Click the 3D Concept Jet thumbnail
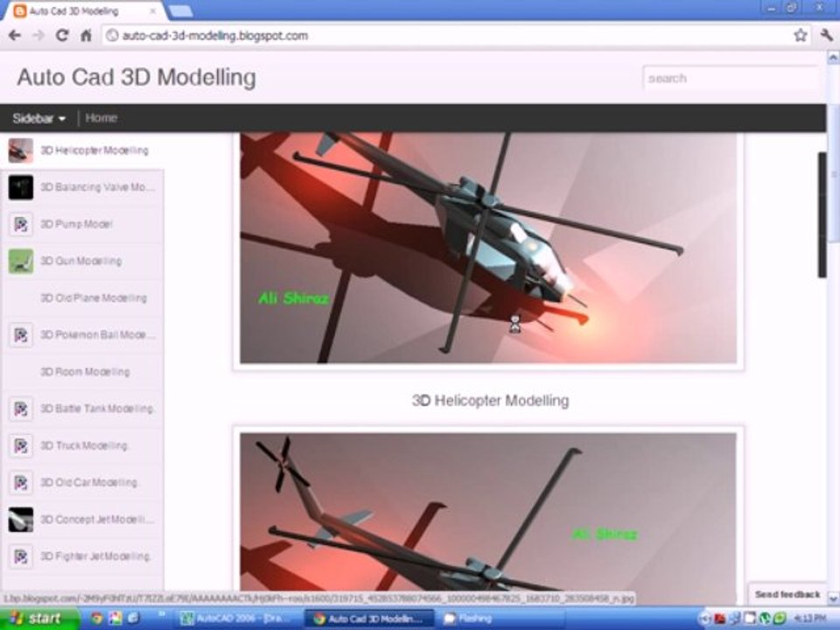 [x=20, y=520]
